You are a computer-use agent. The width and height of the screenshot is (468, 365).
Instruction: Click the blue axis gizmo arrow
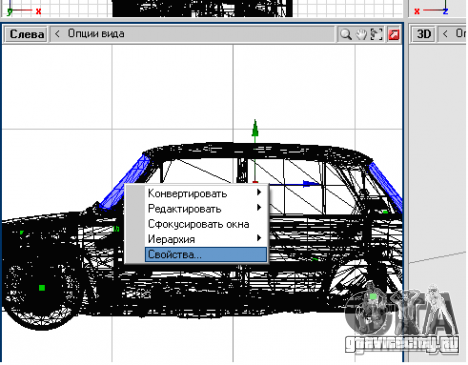coord(310,184)
